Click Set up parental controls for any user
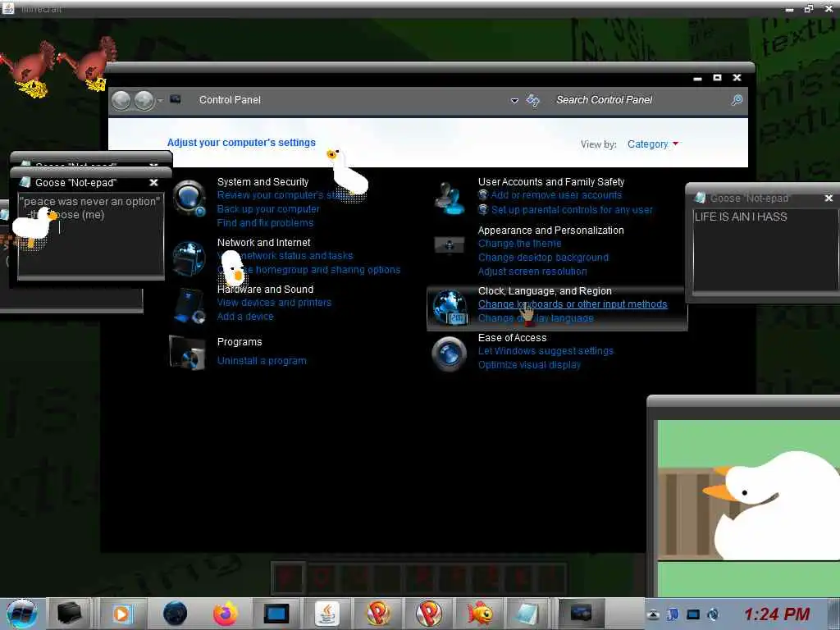The height and width of the screenshot is (630, 840). [x=572, y=210]
